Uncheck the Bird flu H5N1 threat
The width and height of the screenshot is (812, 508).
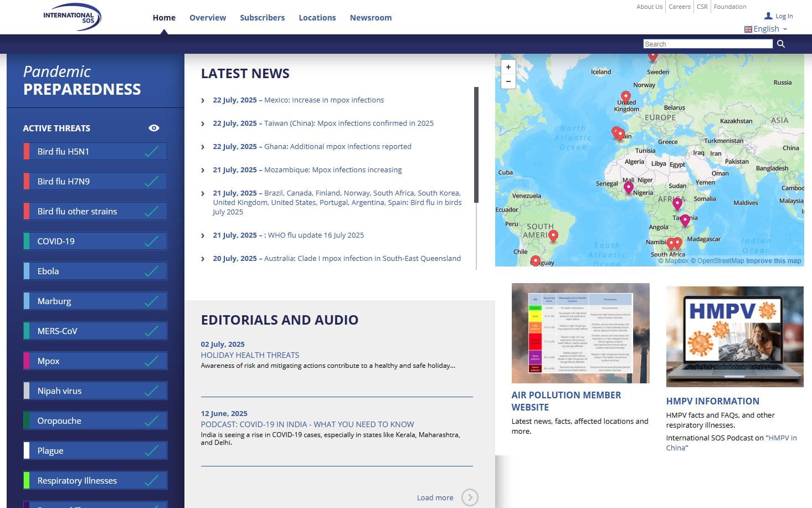151,151
